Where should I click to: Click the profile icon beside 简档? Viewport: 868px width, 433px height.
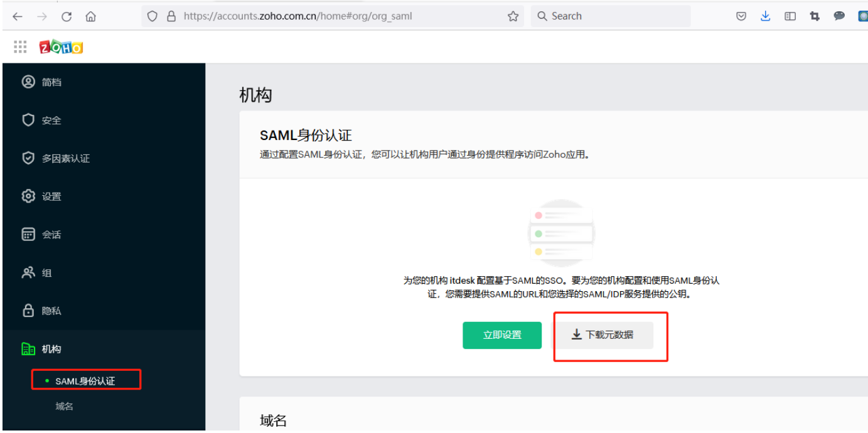tap(28, 82)
